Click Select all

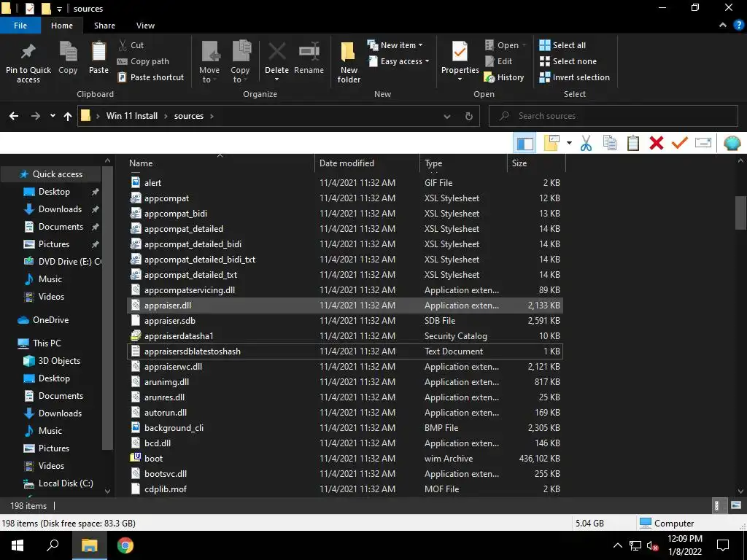point(562,45)
